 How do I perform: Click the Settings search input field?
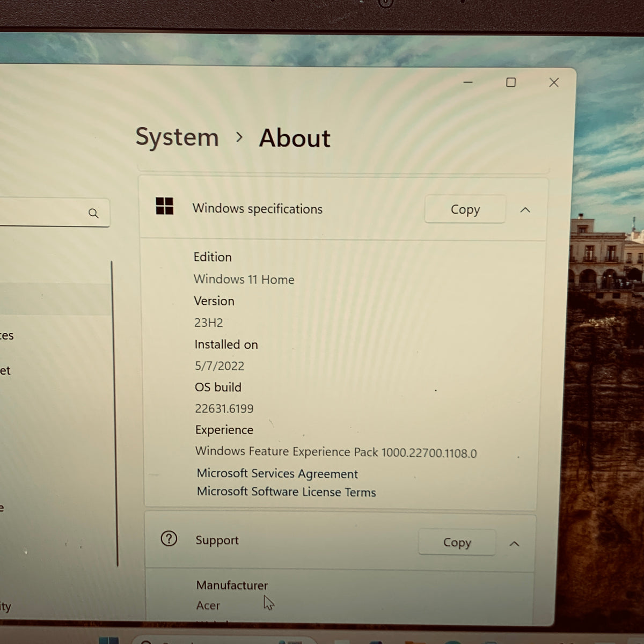point(54,213)
